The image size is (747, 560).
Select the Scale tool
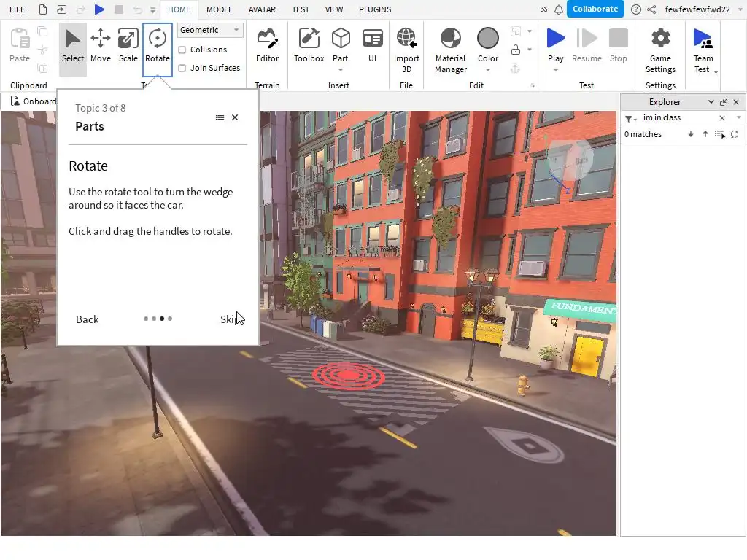coord(128,46)
